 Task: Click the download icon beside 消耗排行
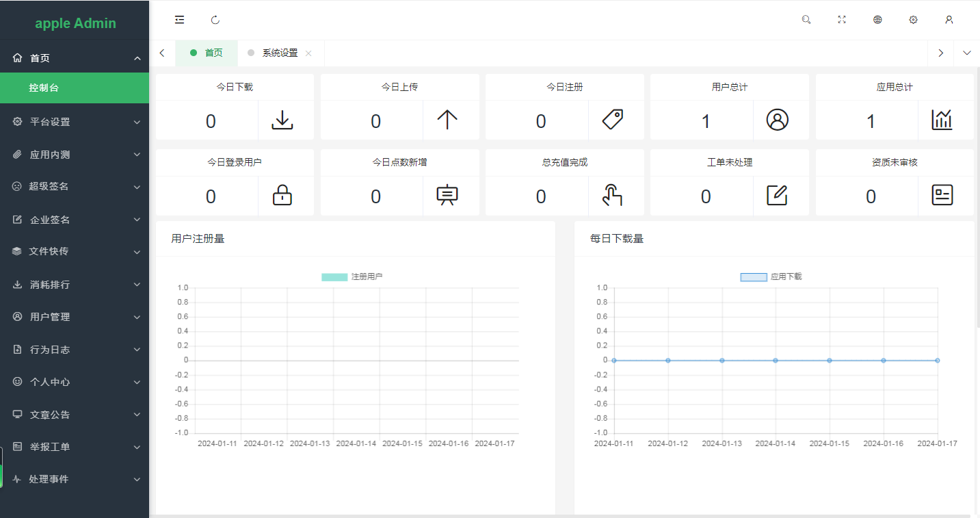coord(18,285)
